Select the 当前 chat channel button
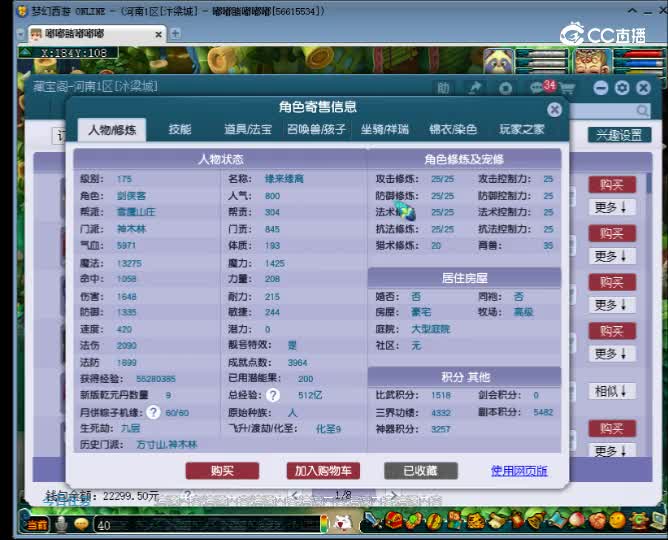The height and width of the screenshot is (540, 668). coord(37,524)
